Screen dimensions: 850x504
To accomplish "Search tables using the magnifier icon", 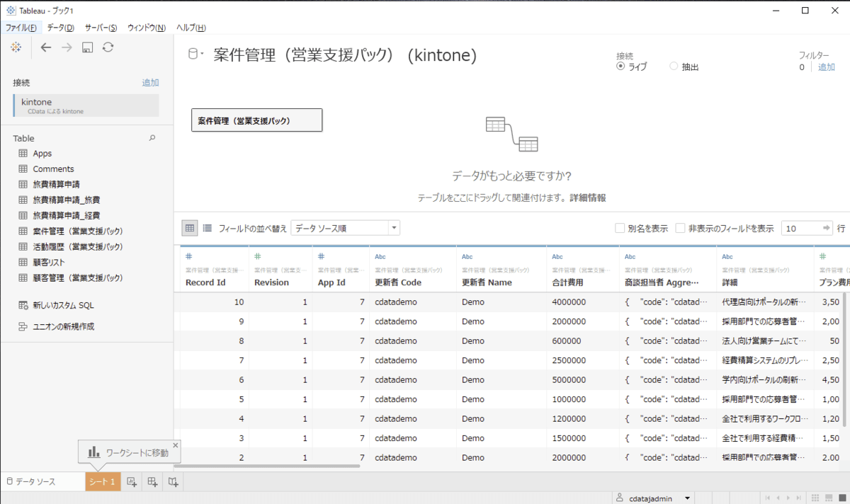I will click(x=152, y=139).
